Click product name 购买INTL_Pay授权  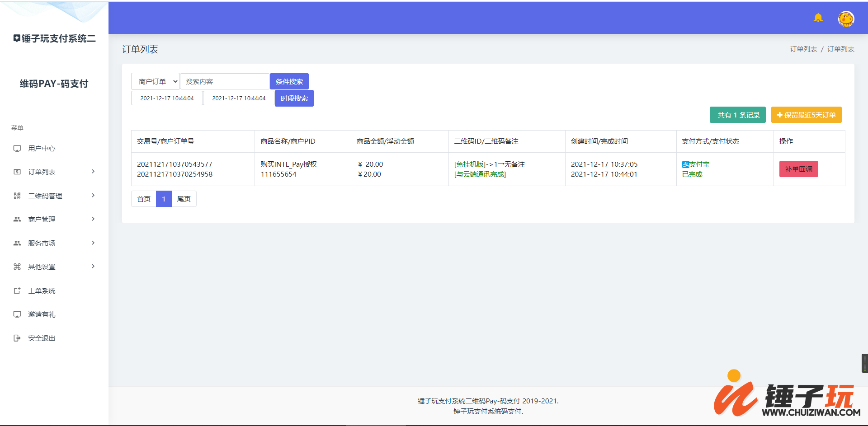[288, 164]
